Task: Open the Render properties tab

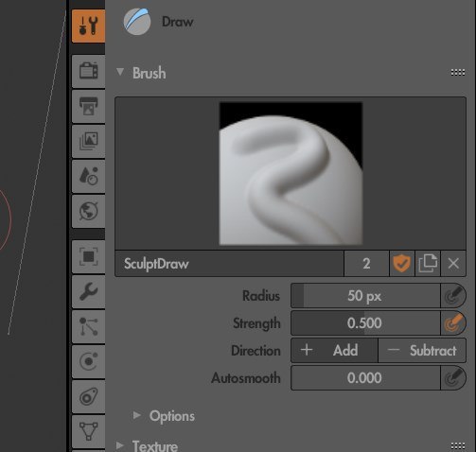Action: point(89,71)
